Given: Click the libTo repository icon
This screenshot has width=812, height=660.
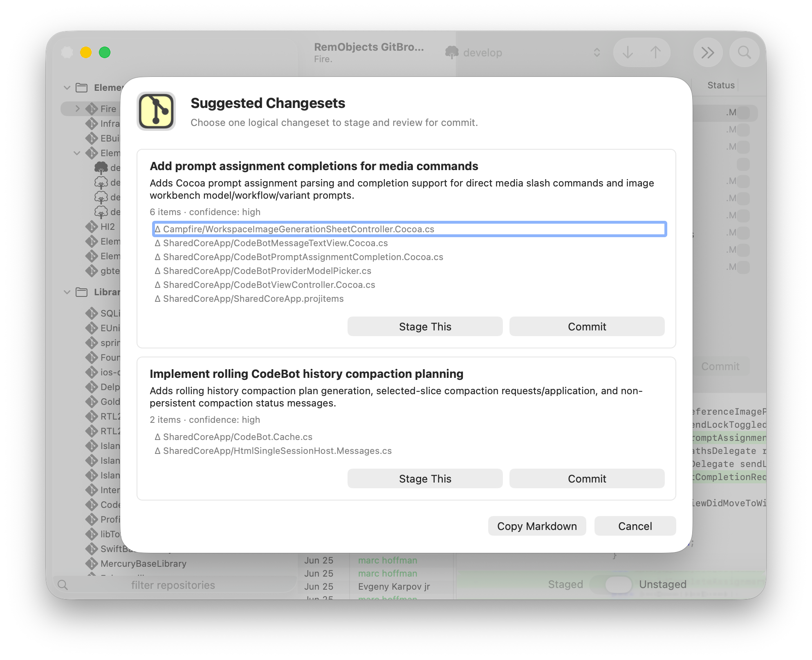Looking at the screenshot, I should click(x=92, y=534).
